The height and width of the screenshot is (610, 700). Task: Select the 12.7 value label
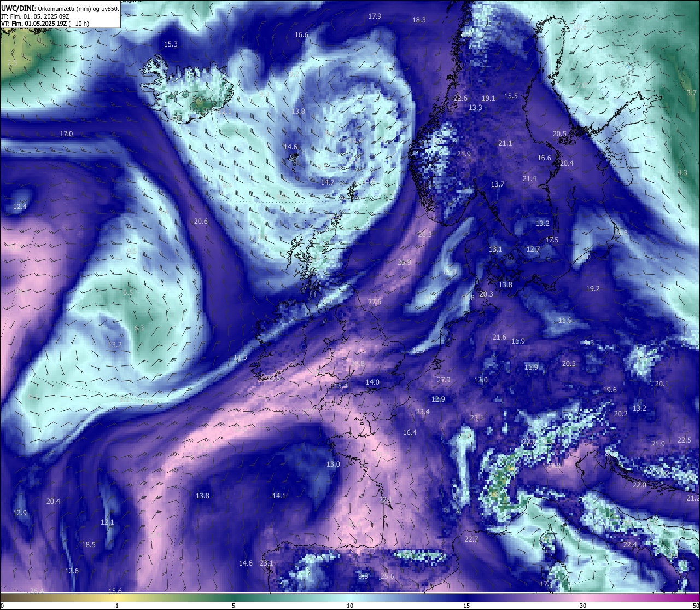(x=533, y=249)
